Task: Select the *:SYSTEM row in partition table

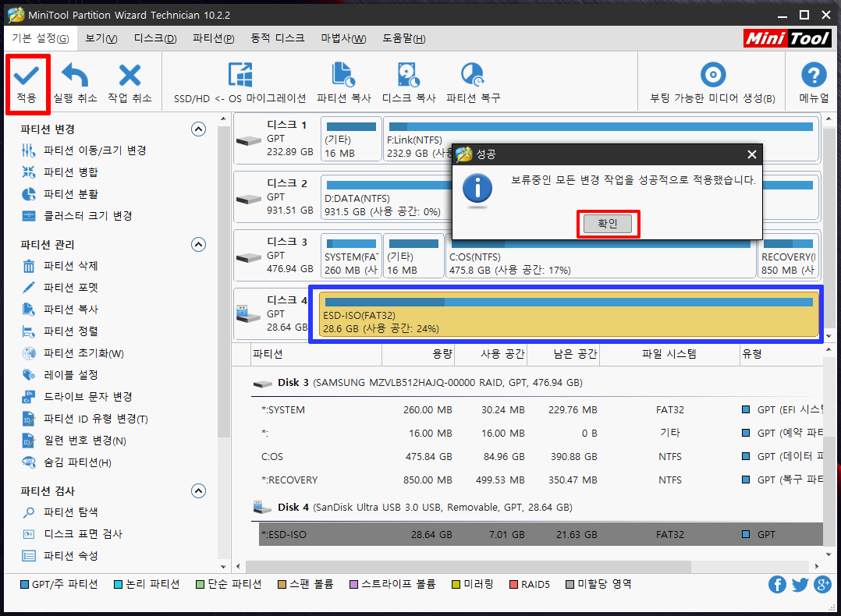Action: [541, 410]
